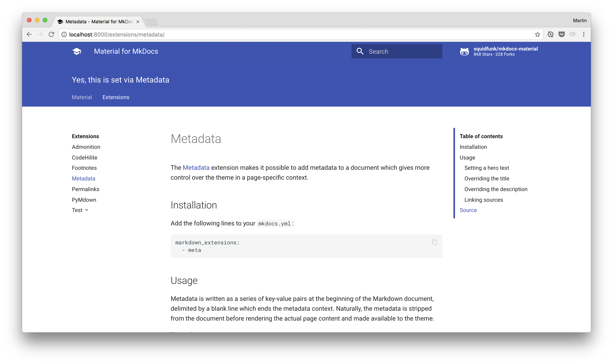View site info icon in address bar
Image resolution: width=613 pixels, height=364 pixels.
coord(64,35)
